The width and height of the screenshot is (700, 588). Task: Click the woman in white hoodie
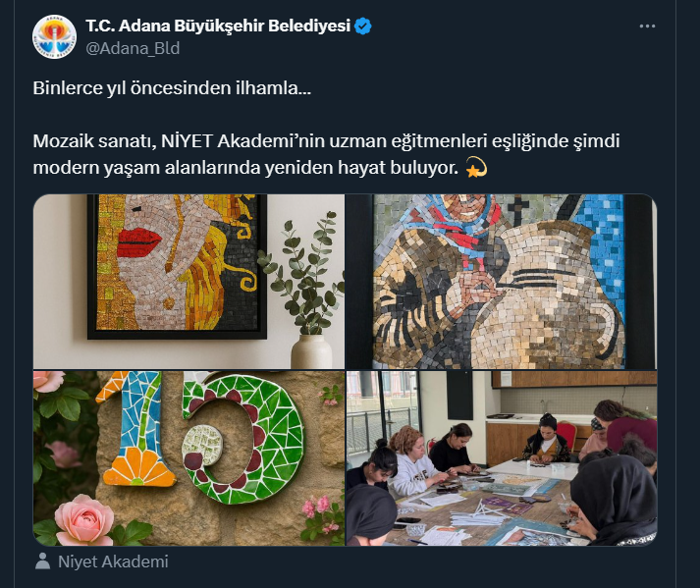(413, 460)
